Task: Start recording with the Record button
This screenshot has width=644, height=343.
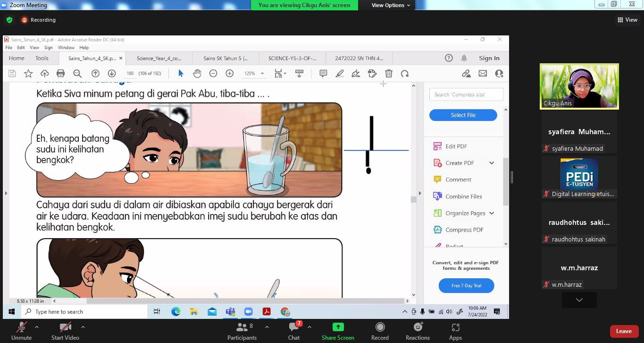Action: tap(380, 331)
